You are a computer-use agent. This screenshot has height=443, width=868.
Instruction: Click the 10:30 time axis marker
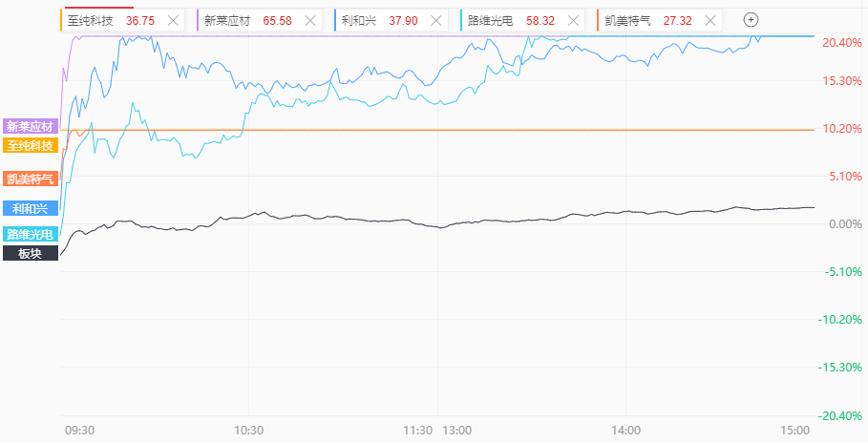248,431
